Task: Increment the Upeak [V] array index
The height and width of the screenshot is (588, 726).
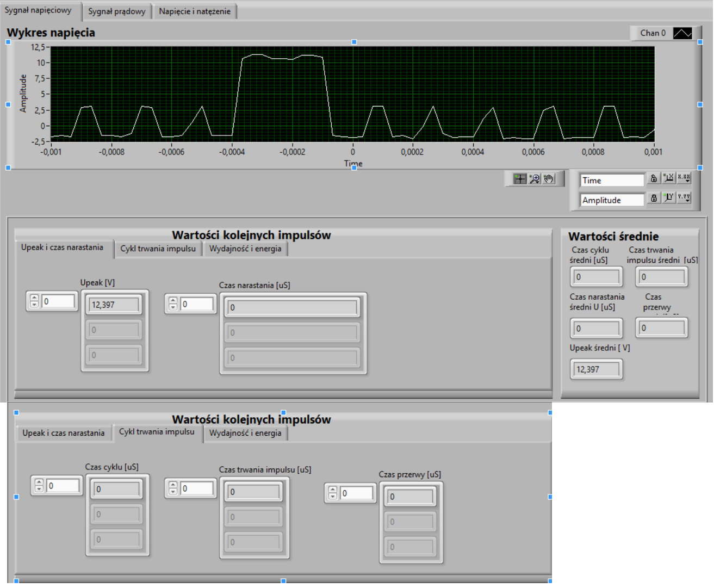Action: coord(34,298)
